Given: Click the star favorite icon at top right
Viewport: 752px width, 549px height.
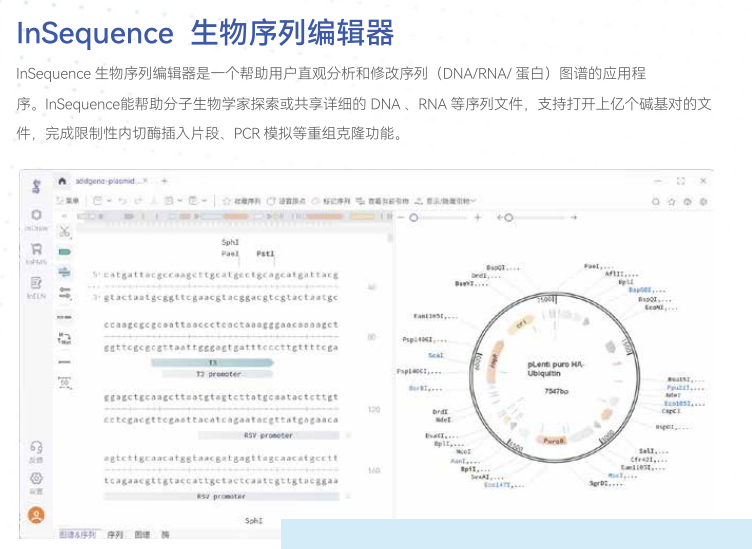Looking at the screenshot, I should 672,201.
